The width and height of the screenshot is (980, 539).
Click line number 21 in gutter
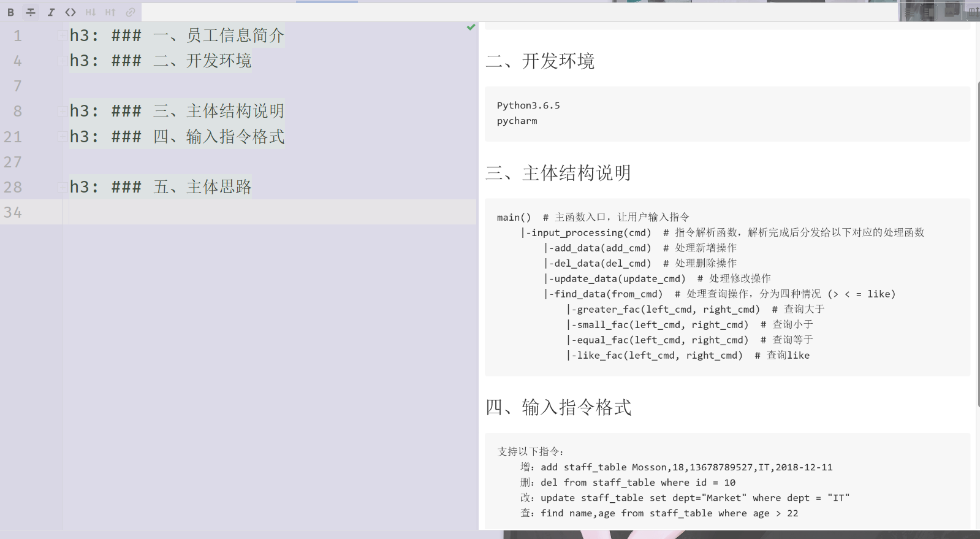tap(13, 137)
